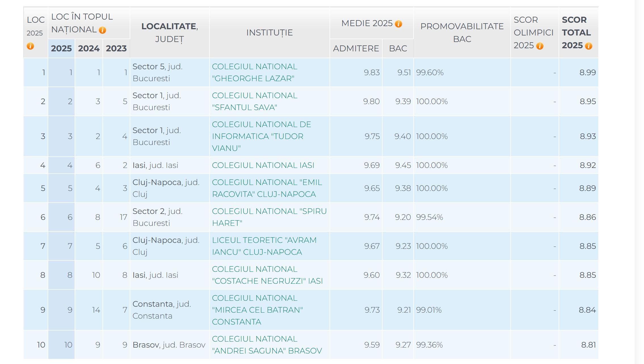Open Colegiul National Iasi link
Viewport: 644px width, 364px height.
[263, 165]
